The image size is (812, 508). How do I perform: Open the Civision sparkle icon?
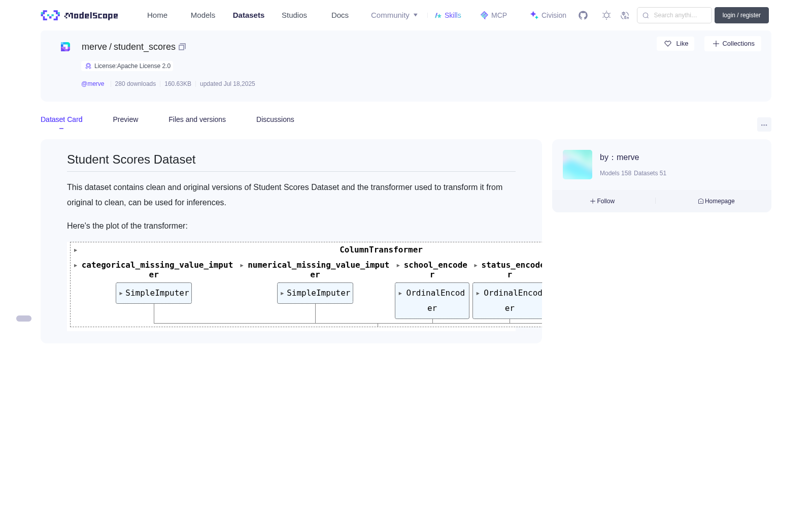tap(534, 15)
